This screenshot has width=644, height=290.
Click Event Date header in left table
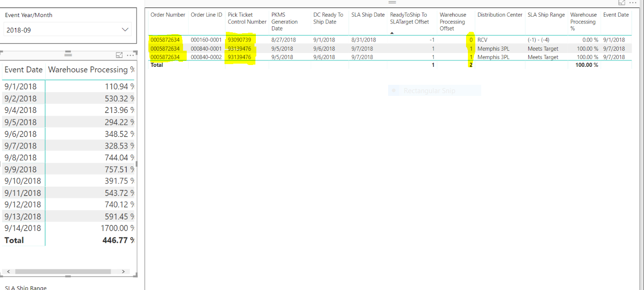coord(24,70)
